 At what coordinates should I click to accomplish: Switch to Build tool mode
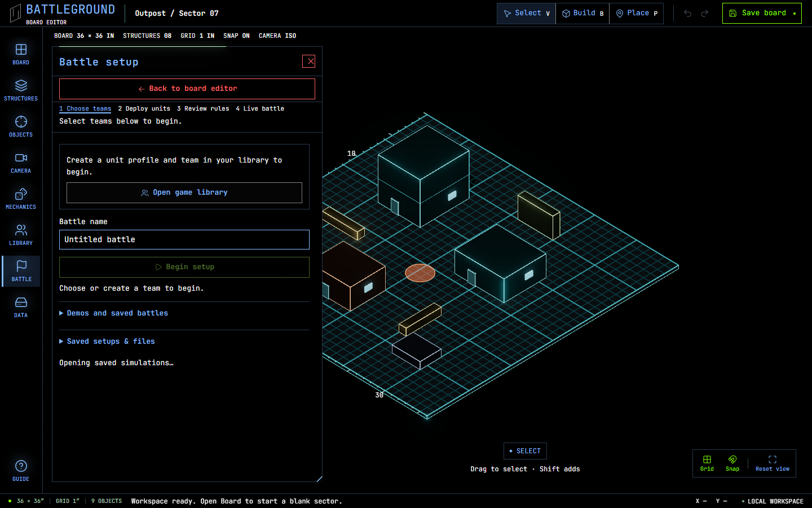tap(583, 13)
